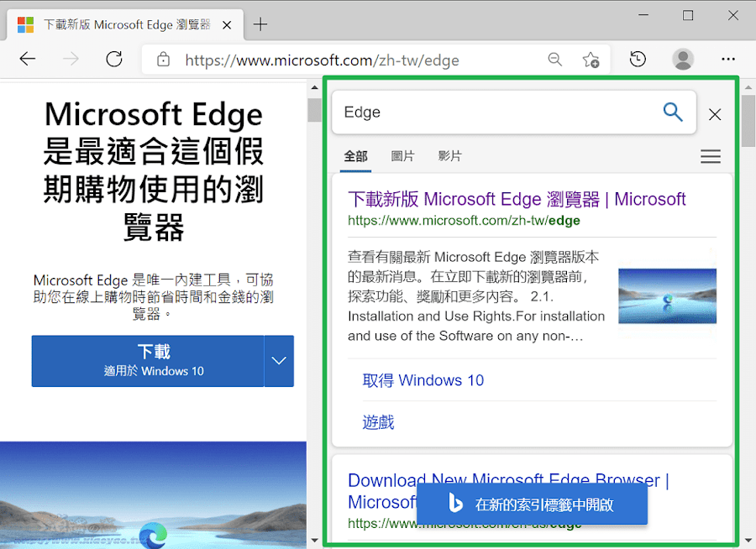
Task: Click the Edge lake thumbnail in result
Action: pyautogui.click(x=667, y=296)
